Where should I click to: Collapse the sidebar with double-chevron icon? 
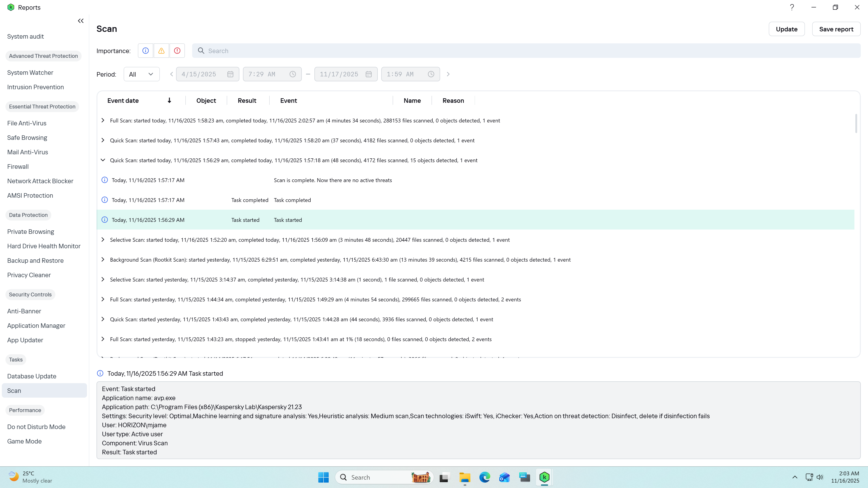[x=80, y=21]
